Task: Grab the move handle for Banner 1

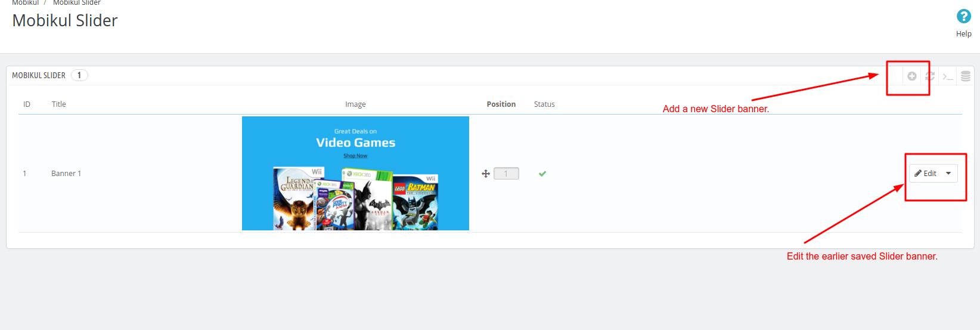Action: click(486, 174)
